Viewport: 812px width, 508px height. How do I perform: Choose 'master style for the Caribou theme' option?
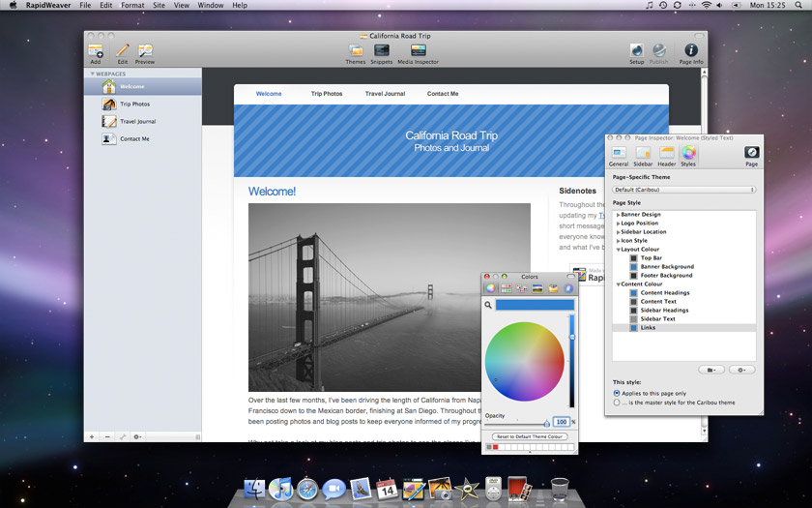coord(618,403)
